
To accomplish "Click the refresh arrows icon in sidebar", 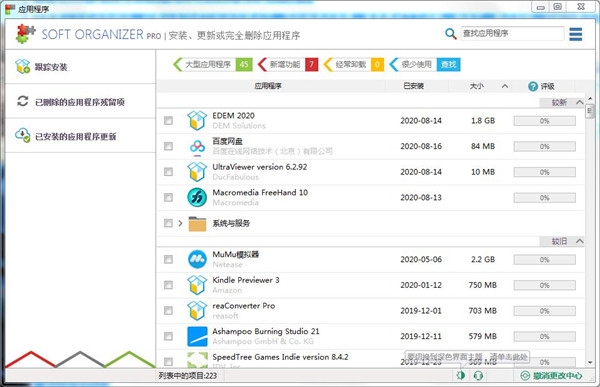I will 23,101.
